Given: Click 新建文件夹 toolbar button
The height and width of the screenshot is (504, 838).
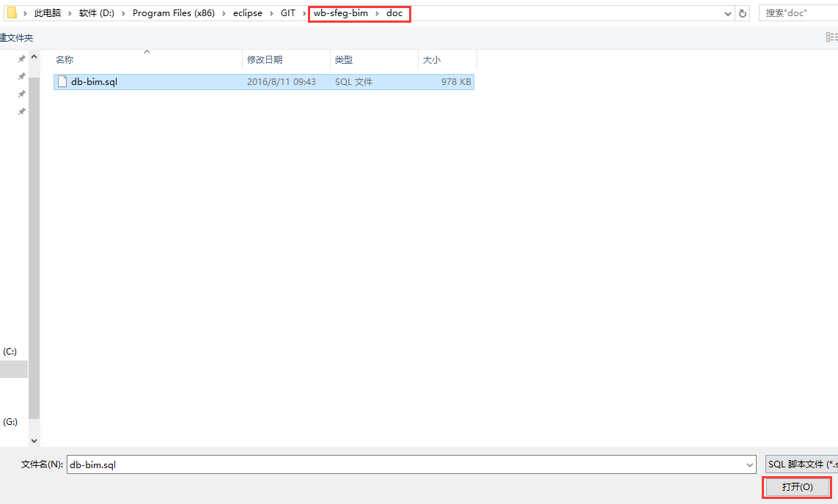Looking at the screenshot, I should pyautogui.click(x=16, y=38).
